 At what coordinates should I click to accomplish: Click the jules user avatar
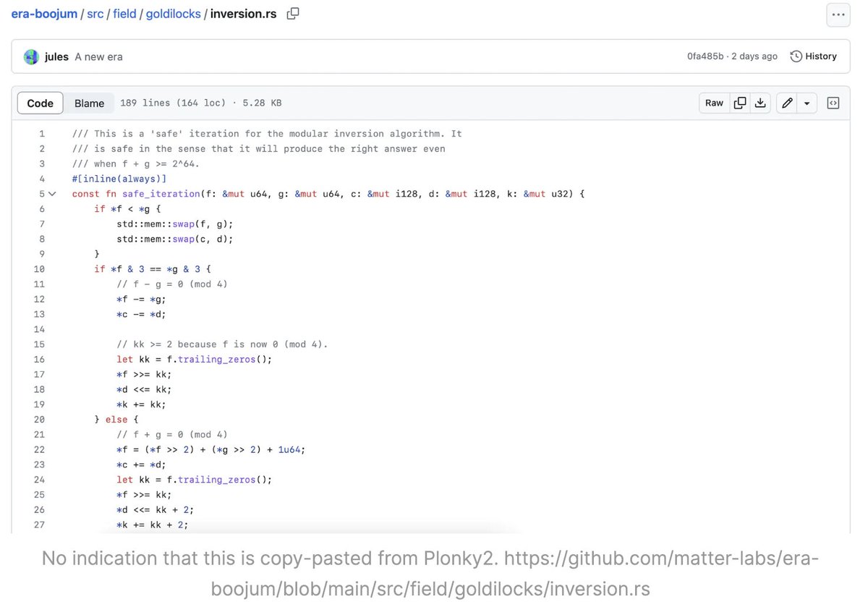(31, 56)
